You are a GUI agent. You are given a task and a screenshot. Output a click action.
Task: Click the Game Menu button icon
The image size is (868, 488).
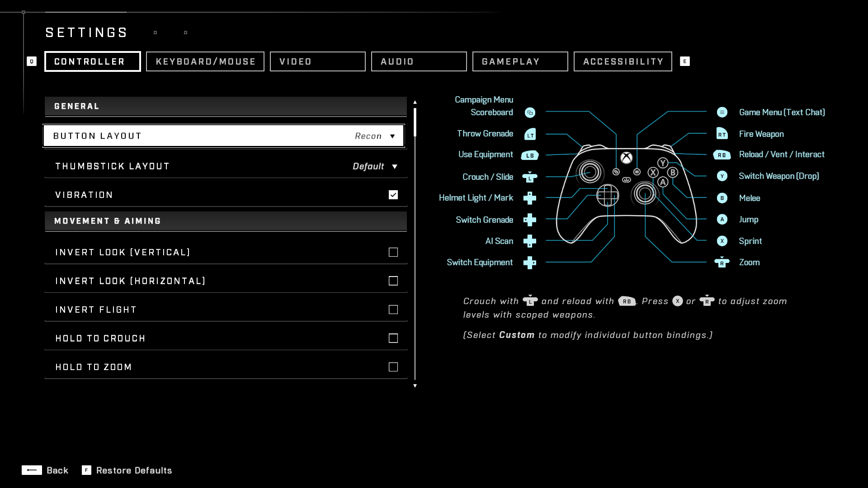[x=722, y=112]
